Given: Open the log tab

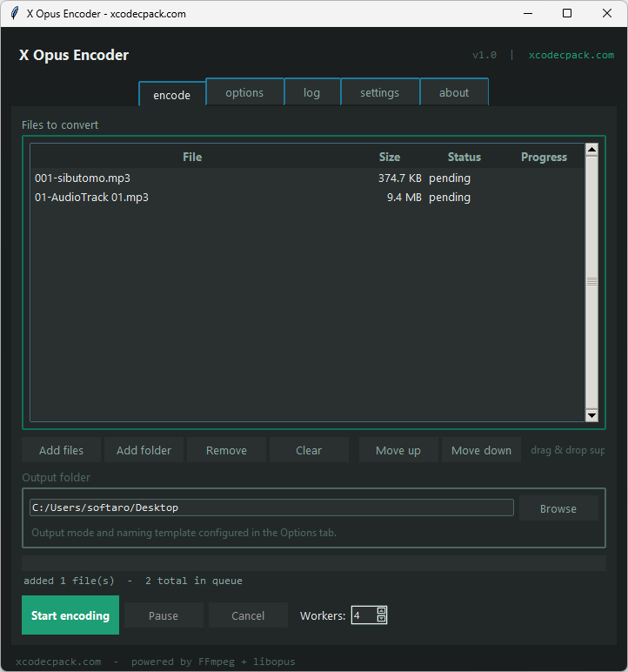Looking at the screenshot, I should coord(311,93).
